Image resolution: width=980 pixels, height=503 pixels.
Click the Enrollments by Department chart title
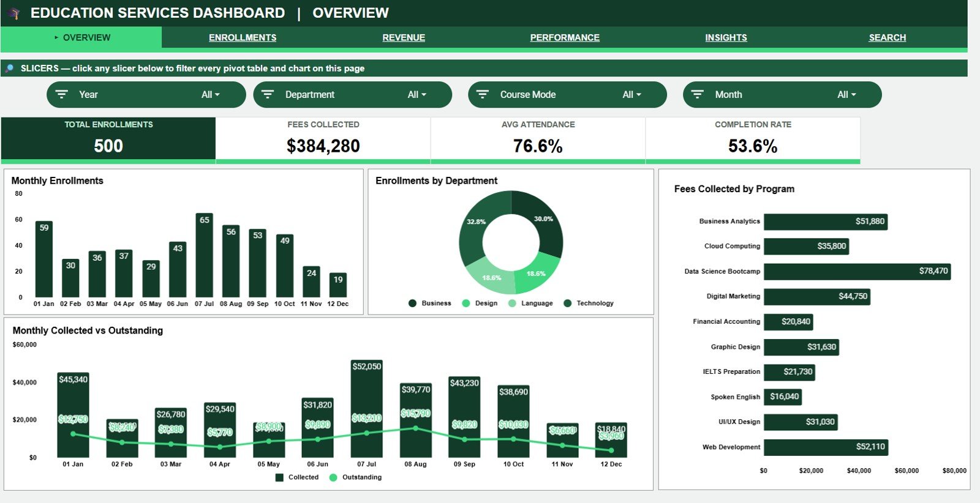436,181
